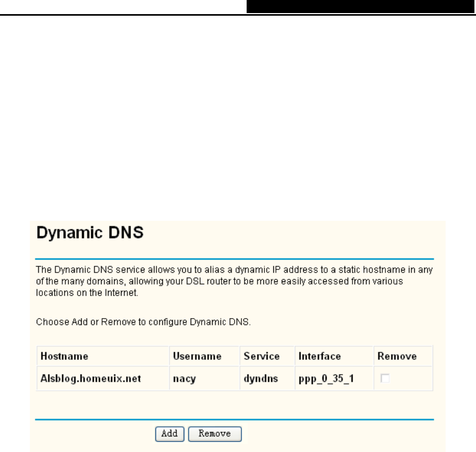Click the Username column header
The image size is (476, 452).
204,356
